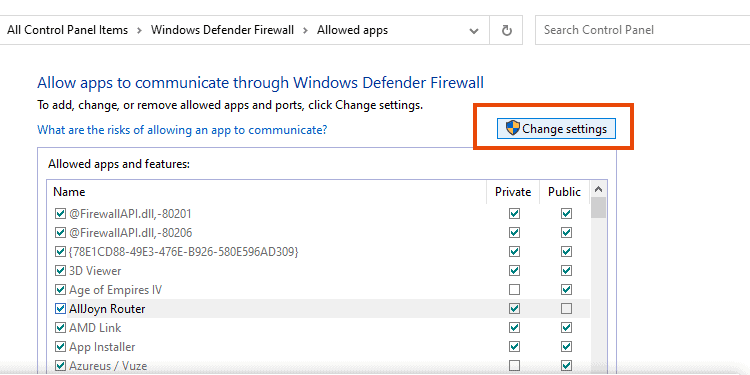This screenshot has width=750, height=375.
Task: Select the {78E1CD88-49E3-476E-B926-580E596AD309} row text
Action: pyautogui.click(x=184, y=252)
